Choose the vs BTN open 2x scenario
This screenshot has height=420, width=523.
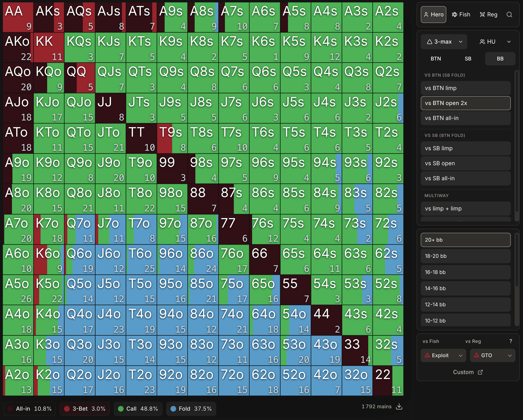466,103
